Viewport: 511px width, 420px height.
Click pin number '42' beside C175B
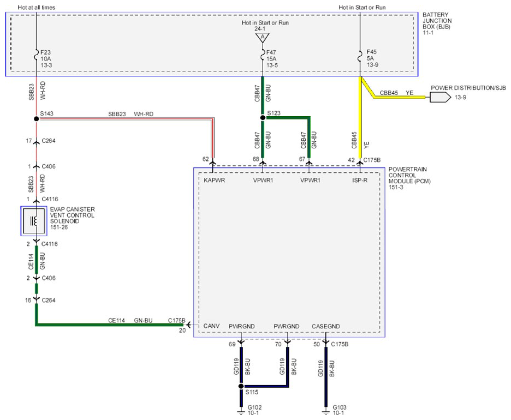pyautogui.click(x=351, y=160)
